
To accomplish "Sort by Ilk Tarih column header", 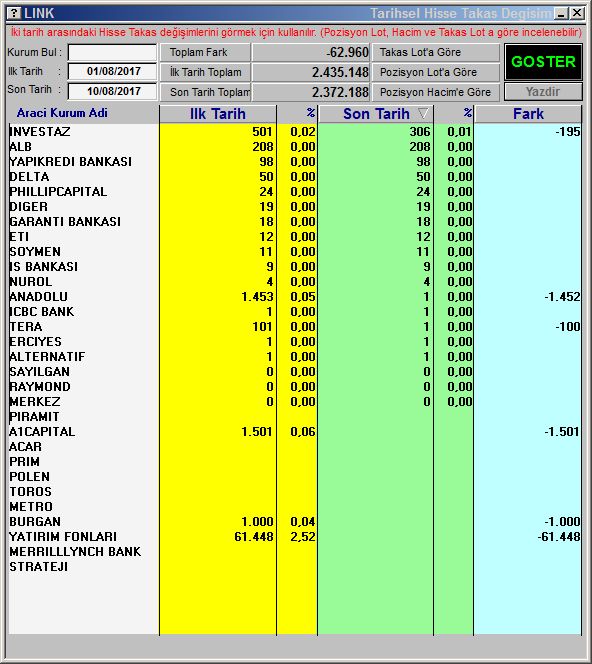I will pyautogui.click(x=218, y=114).
